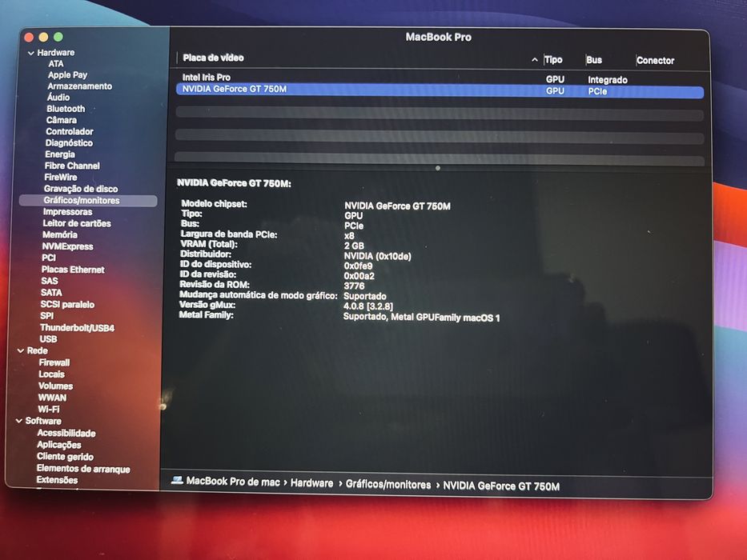The height and width of the screenshot is (560, 747).
Task: Sort by Placa de vídeo column
Action: (213, 58)
